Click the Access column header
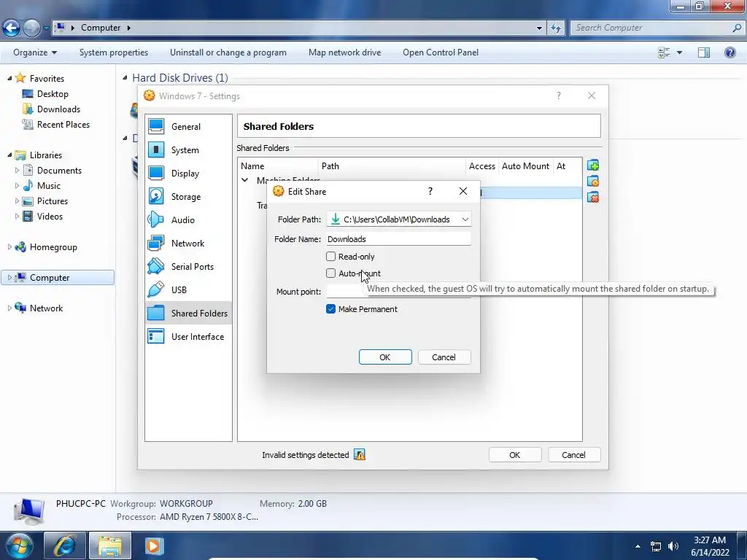Viewport: 747px width, 560px height. pos(481,166)
